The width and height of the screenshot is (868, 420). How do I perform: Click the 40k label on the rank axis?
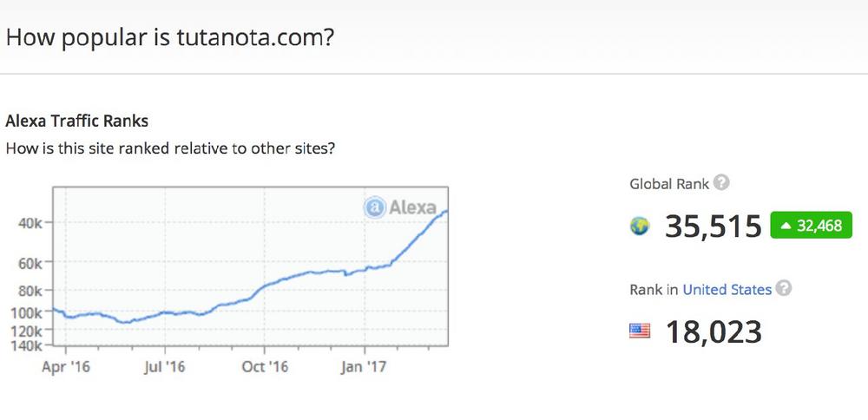(x=30, y=223)
